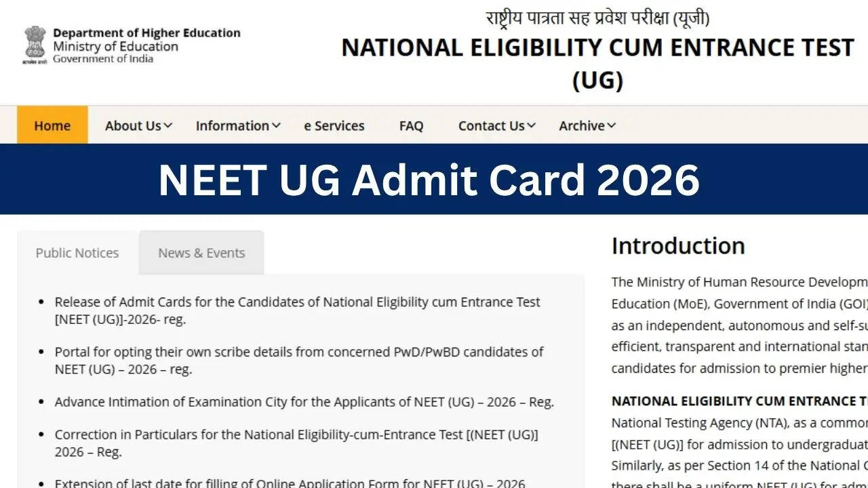Open Advance Intimation of Examination City notice

pos(304,402)
